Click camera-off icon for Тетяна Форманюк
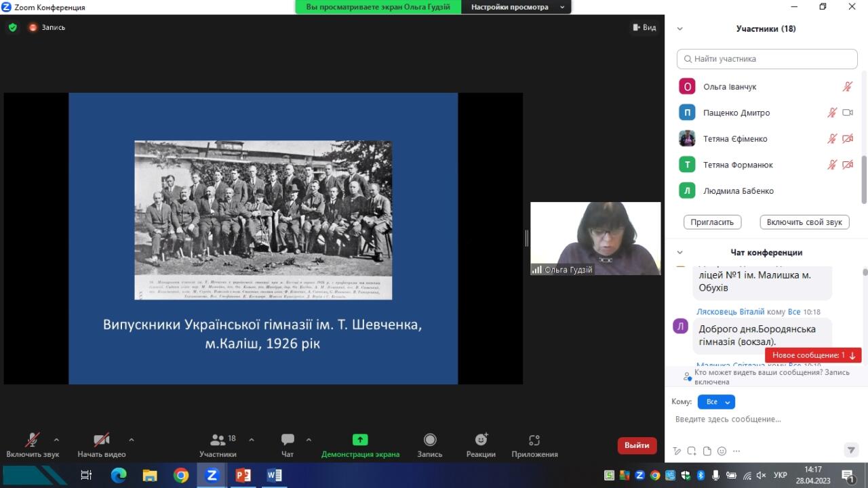 click(848, 165)
